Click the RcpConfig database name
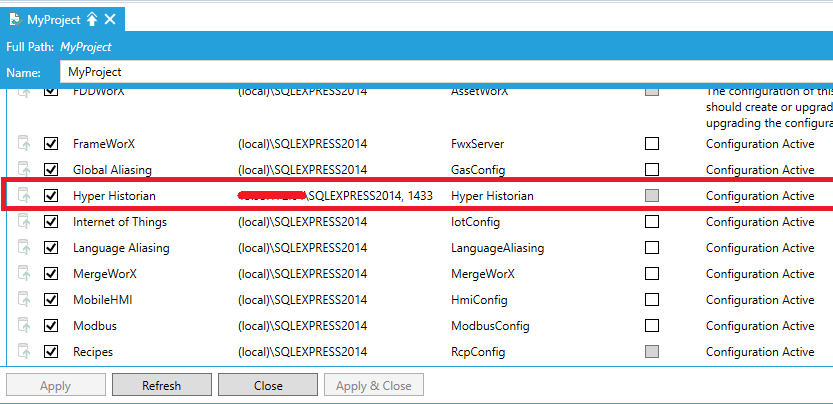 tap(478, 352)
